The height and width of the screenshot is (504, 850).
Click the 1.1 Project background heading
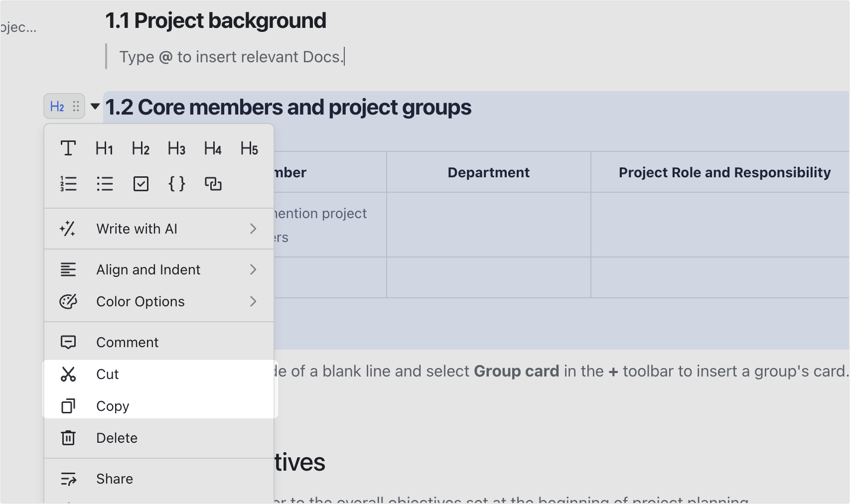tap(216, 21)
